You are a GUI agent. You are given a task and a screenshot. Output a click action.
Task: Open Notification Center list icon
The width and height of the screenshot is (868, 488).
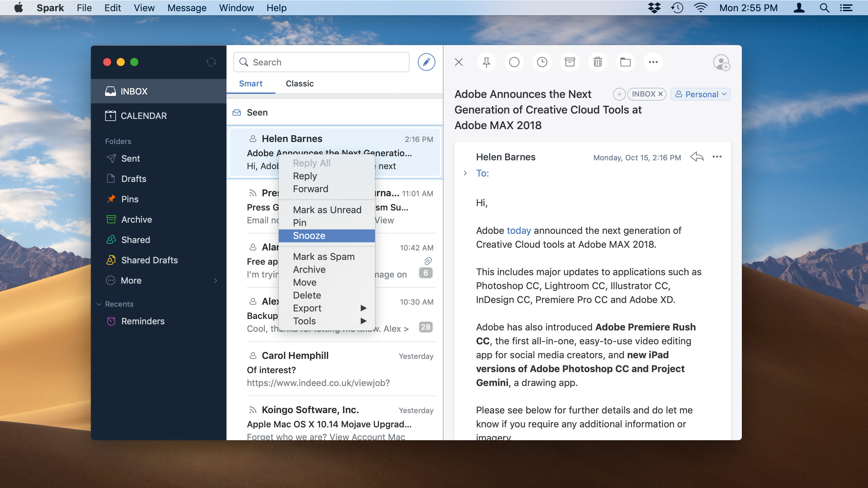(x=846, y=8)
